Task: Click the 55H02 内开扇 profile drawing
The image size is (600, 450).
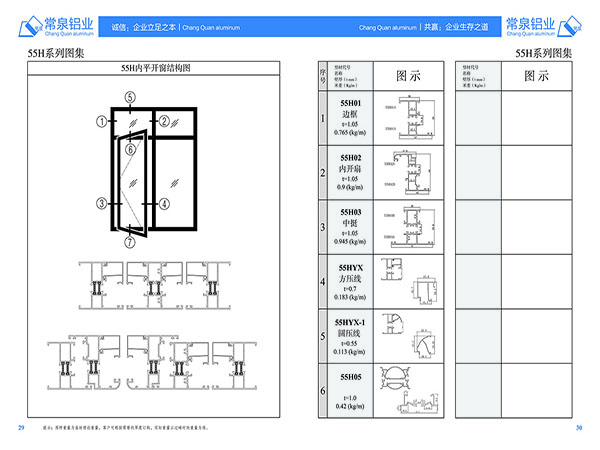Action: tap(408, 172)
